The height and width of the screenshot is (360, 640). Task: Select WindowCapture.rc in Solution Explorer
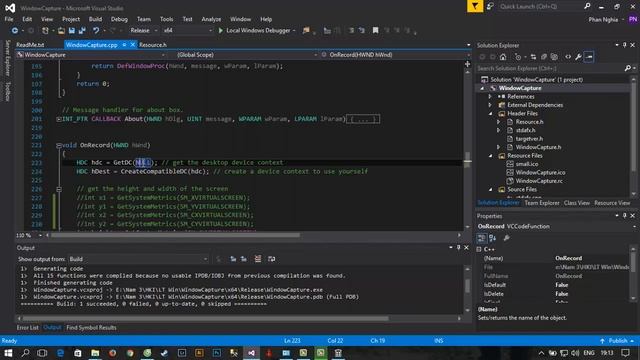[x=539, y=181]
